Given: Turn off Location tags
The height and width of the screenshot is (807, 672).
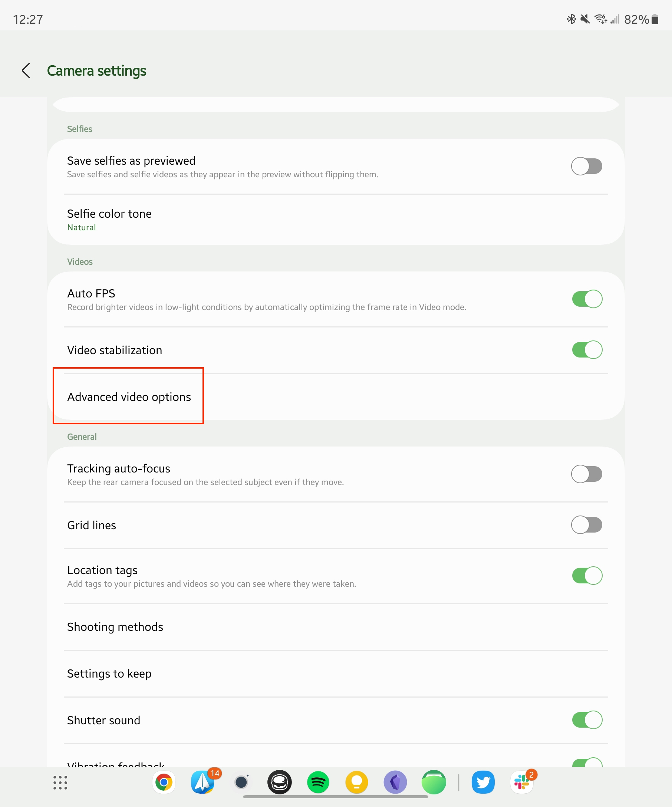Looking at the screenshot, I should 587,576.
